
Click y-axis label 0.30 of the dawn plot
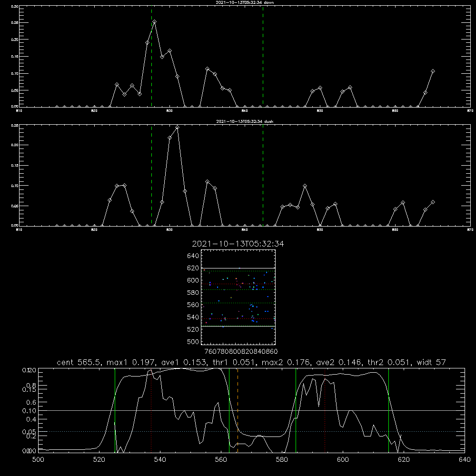[x=15, y=6]
